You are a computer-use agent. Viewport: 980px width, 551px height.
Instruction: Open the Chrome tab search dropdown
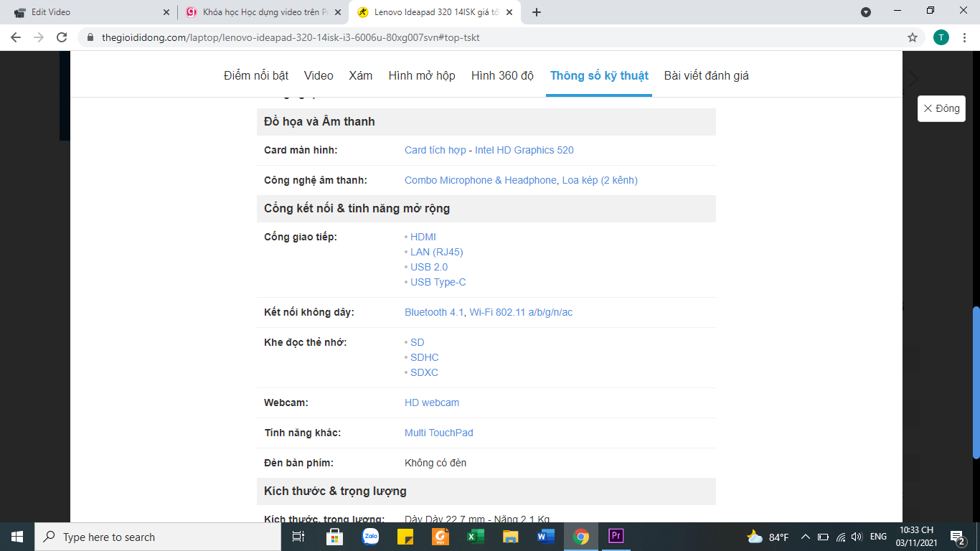point(866,12)
